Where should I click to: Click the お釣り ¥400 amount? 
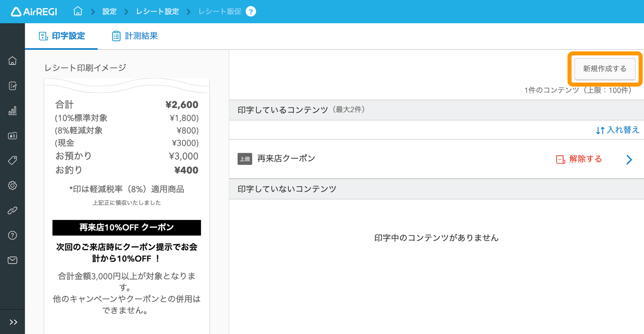point(186,170)
